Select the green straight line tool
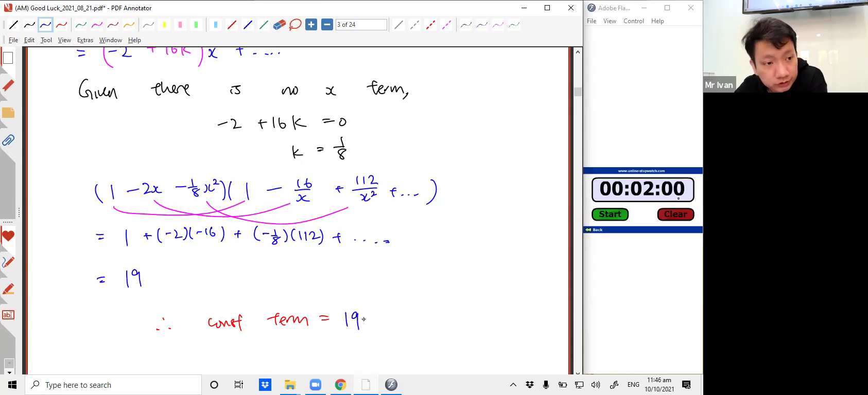Viewport: 868px width, 395px height. coord(264,25)
